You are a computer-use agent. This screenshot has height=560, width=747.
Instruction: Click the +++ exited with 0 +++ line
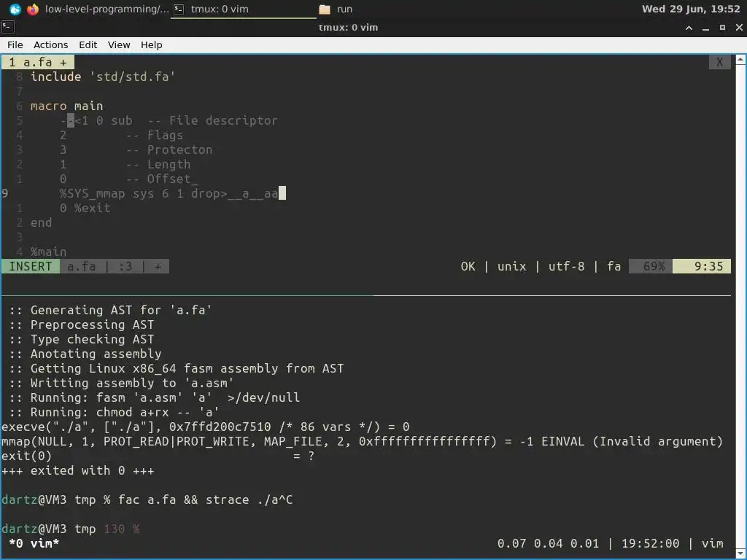[77, 470]
